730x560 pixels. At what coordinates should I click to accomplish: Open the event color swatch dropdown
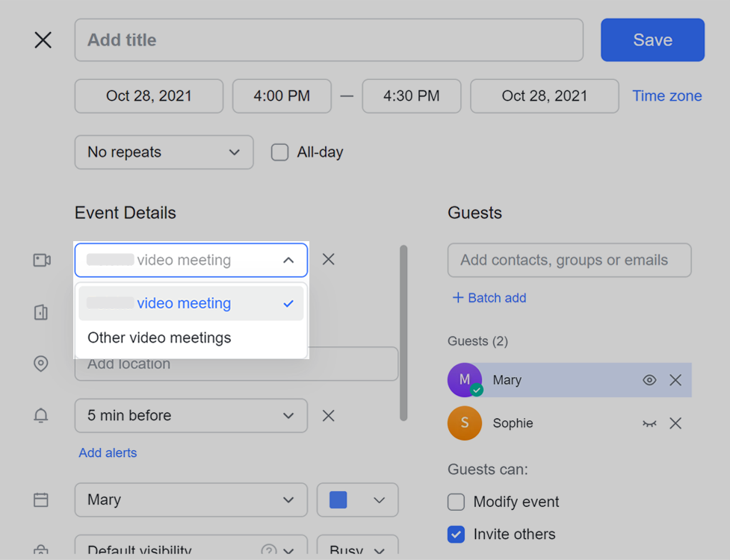click(x=357, y=500)
